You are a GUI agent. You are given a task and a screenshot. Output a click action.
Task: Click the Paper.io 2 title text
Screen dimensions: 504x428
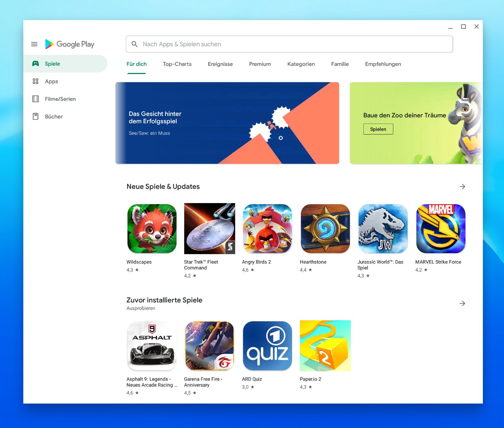tap(311, 379)
